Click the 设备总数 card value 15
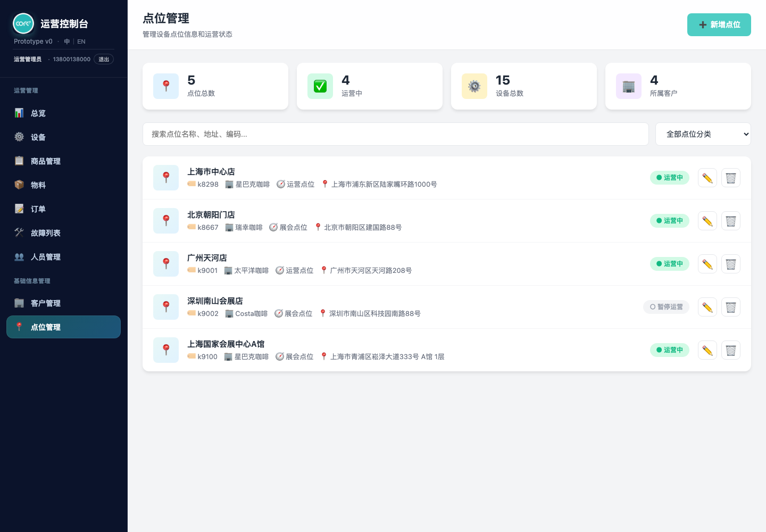766x532 pixels. (503, 80)
